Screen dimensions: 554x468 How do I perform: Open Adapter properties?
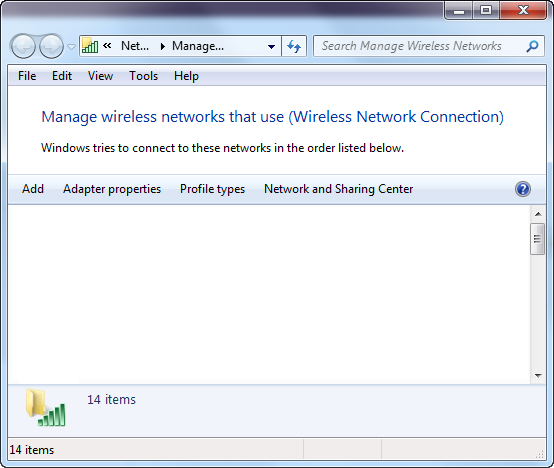tap(112, 189)
